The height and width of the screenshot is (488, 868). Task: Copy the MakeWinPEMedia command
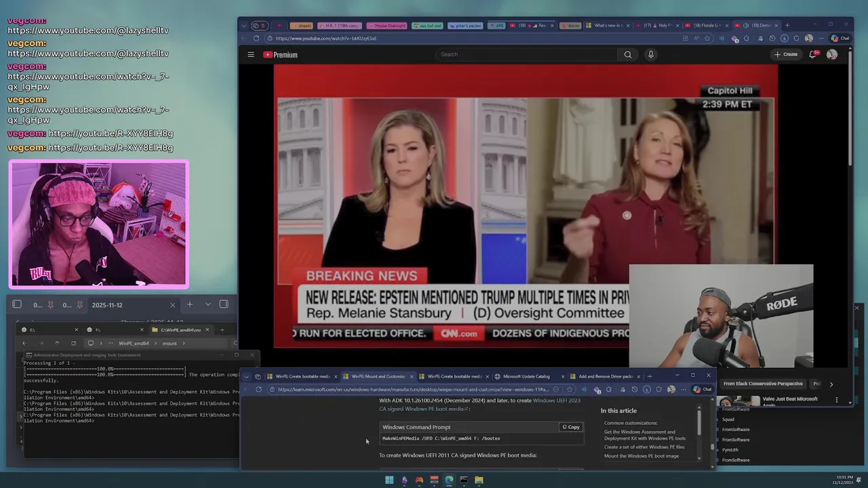click(571, 427)
